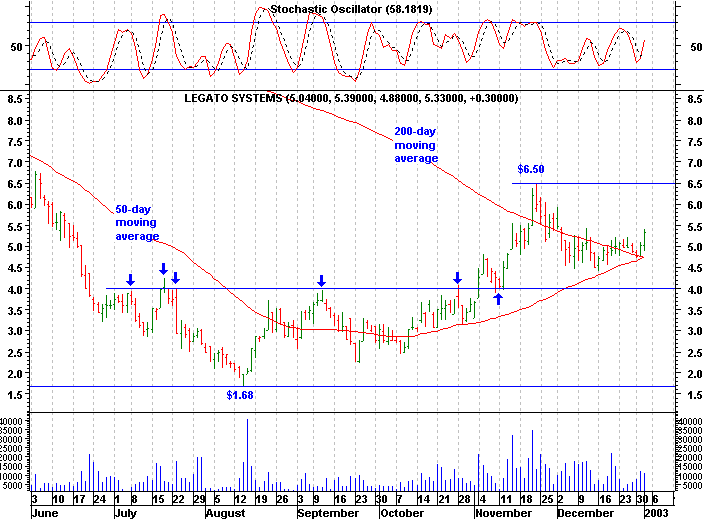Select the 200-day moving average label
This screenshot has height=519, width=705.
click(416, 145)
